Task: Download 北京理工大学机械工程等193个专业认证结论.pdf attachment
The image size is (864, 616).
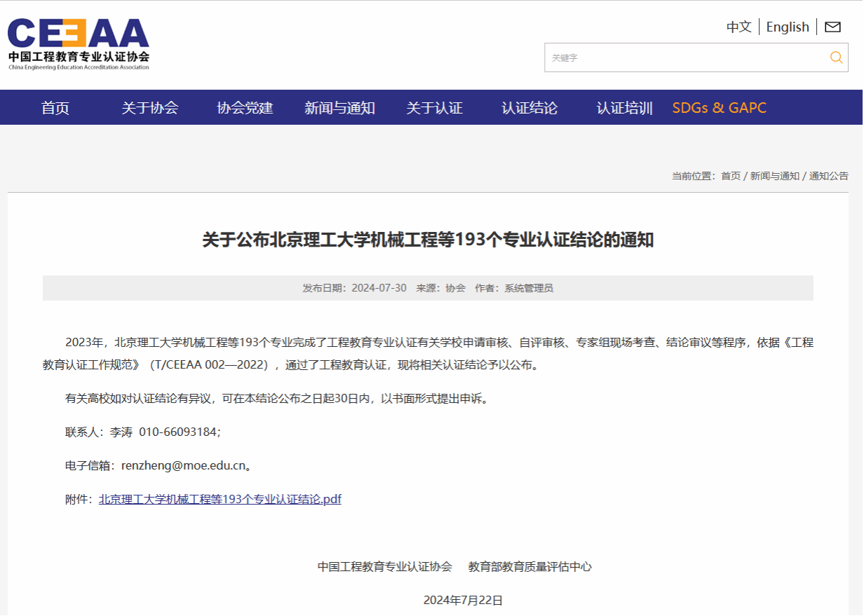Action: pos(220,500)
